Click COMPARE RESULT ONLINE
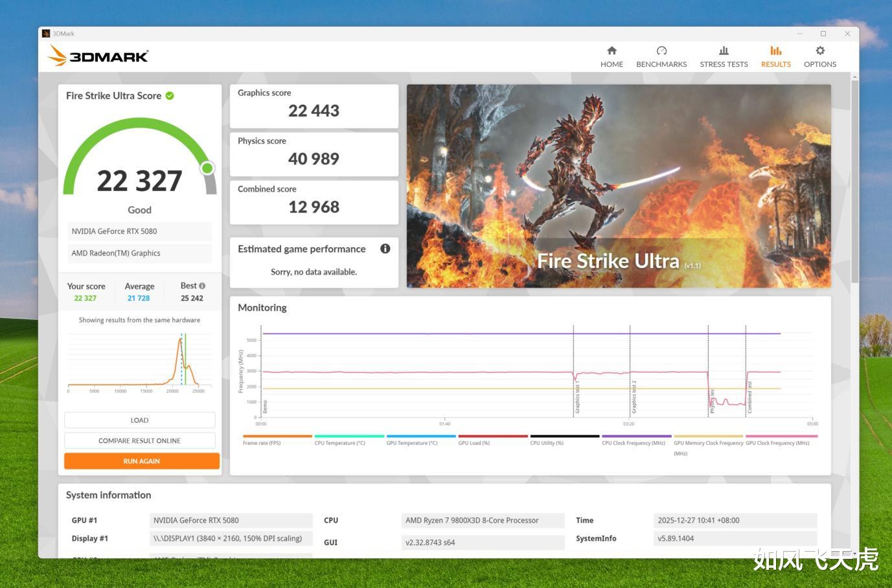This screenshot has width=892, height=588. pyautogui.click(x=140, y=441)
